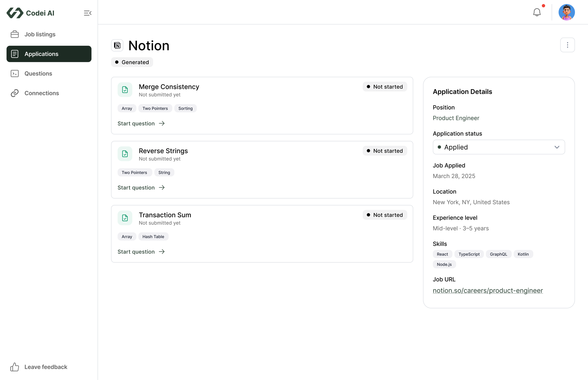Select Applications in the sidebar

pyautogui.click(x=49, y=54)
